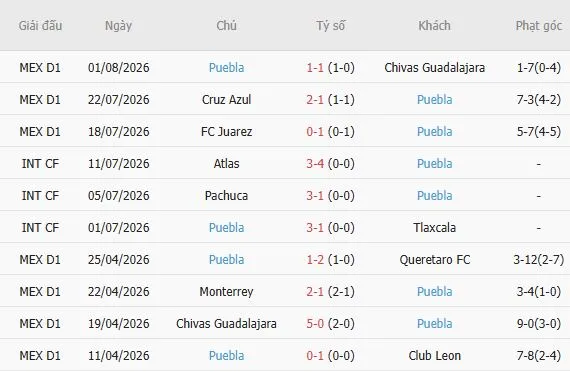
Task: Click the 3-4 score in Atlas row
Action: (315, 164)
